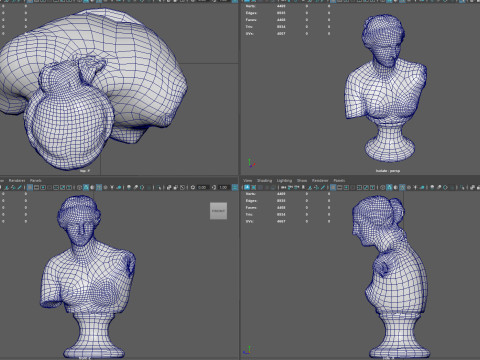Image resolution: width=480 pixels, height=360 pixels.
Task: Enable smooth shade all in bottom-right panel
Action: pos(389,187)
